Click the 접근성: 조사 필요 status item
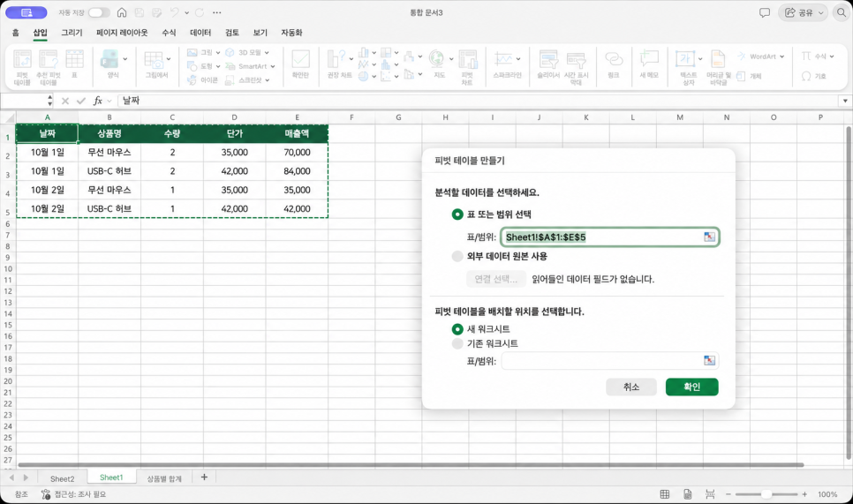 click(x=74, y=494)
